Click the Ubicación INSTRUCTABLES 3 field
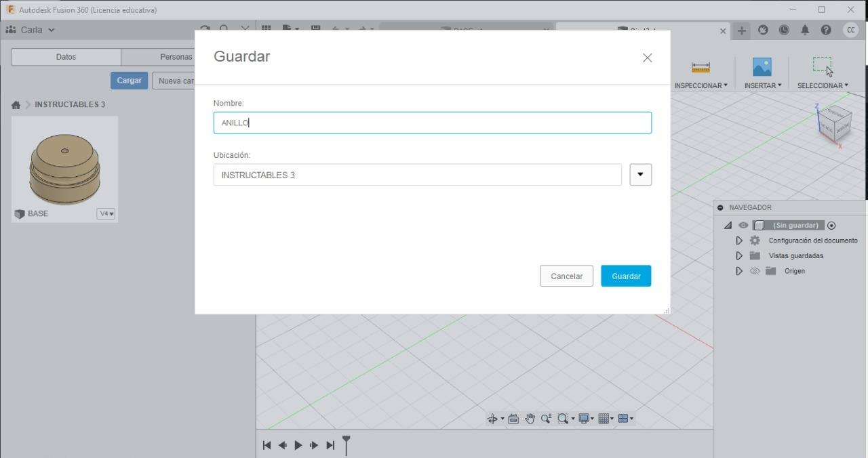The height and width of the screenshot is (458, 868). click(418, 175)
